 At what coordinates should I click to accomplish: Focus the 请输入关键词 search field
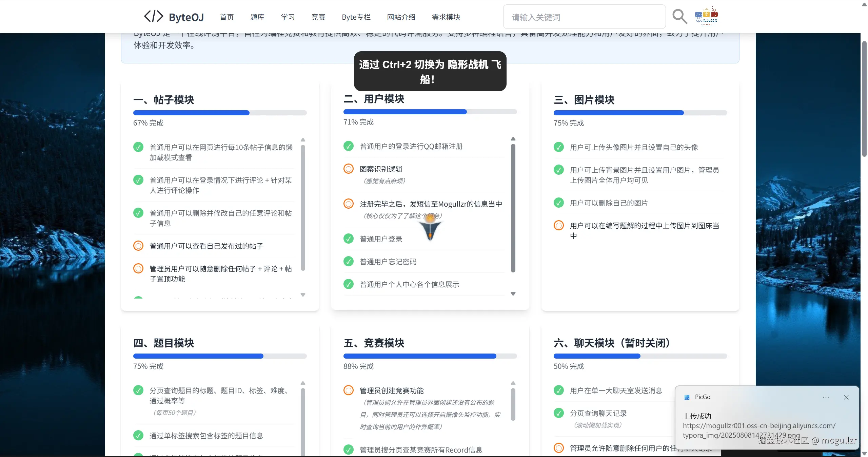[584, 17]
